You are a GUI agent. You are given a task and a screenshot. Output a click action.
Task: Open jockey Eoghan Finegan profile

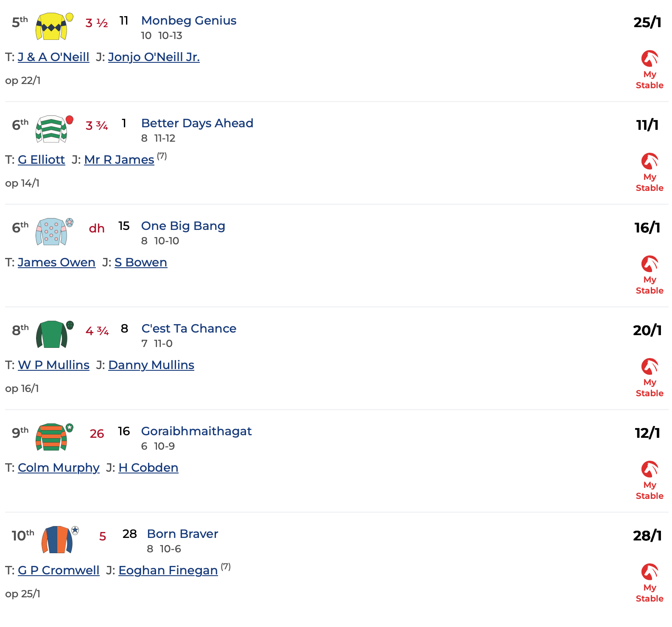click(x=168, y=570)
